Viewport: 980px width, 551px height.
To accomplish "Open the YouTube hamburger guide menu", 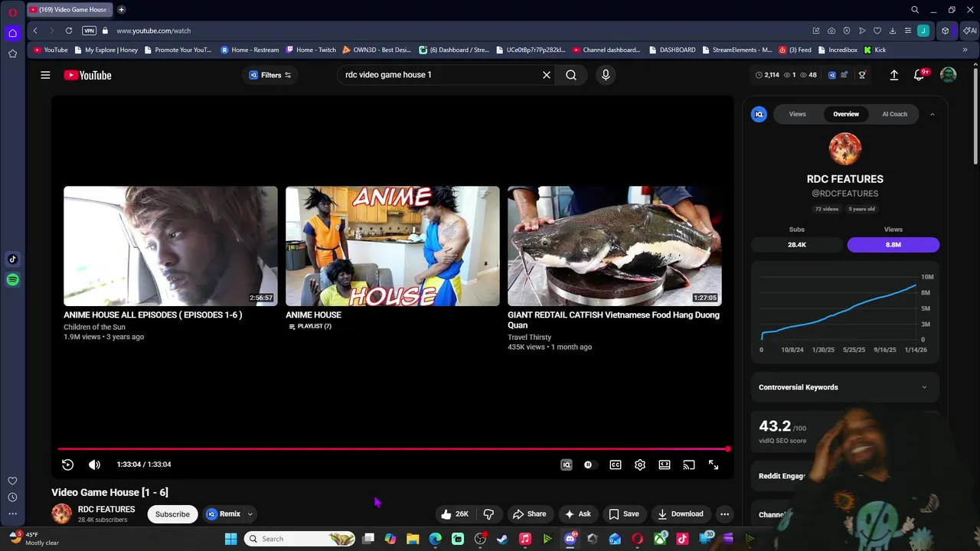I will point(45,75).
